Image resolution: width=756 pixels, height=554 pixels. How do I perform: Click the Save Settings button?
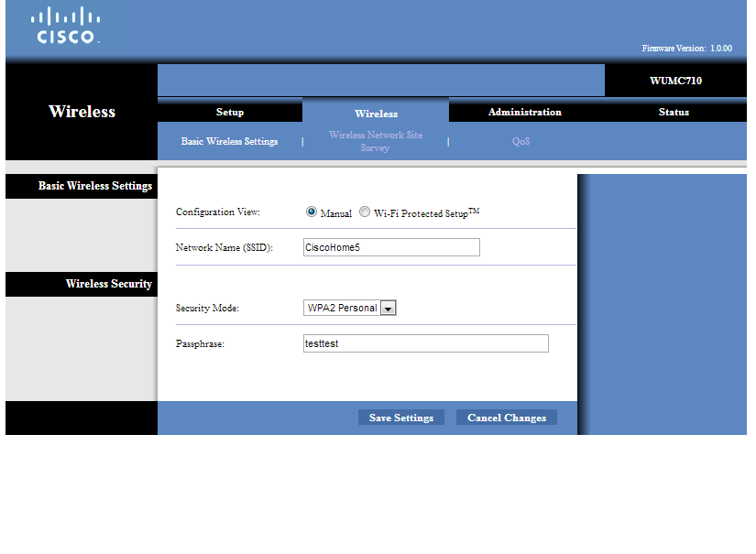click(401, 418)
